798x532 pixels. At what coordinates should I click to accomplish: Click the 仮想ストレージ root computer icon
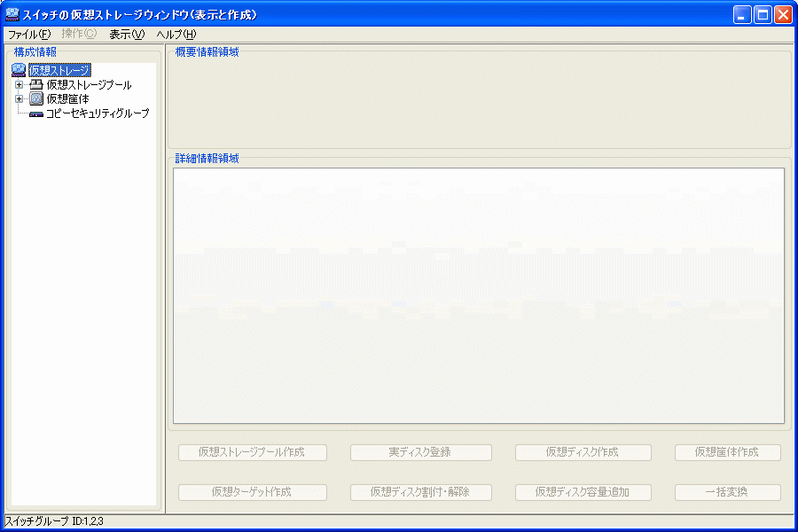19,70
